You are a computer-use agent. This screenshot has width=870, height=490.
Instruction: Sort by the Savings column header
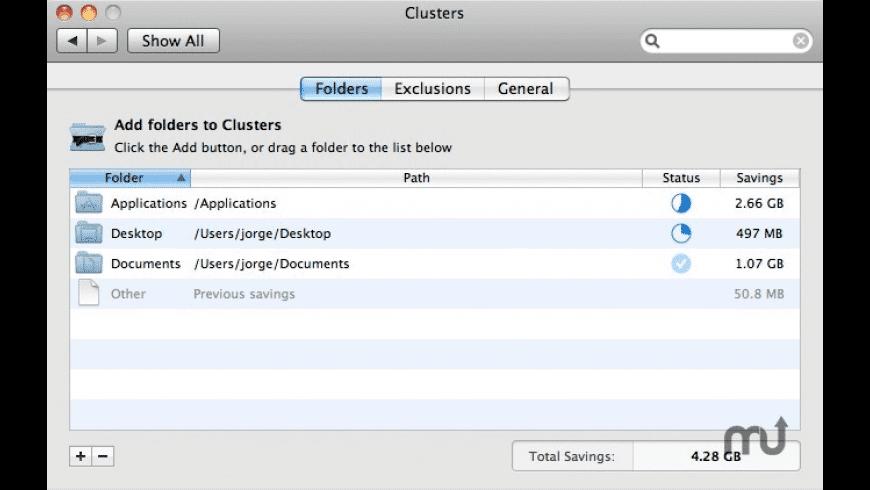760,178
